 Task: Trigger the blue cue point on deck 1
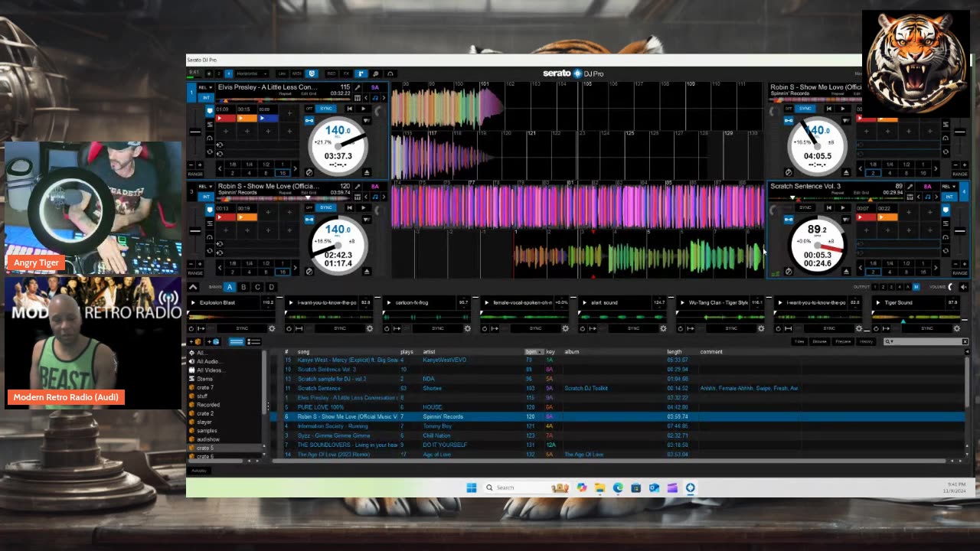coord(268,119)
